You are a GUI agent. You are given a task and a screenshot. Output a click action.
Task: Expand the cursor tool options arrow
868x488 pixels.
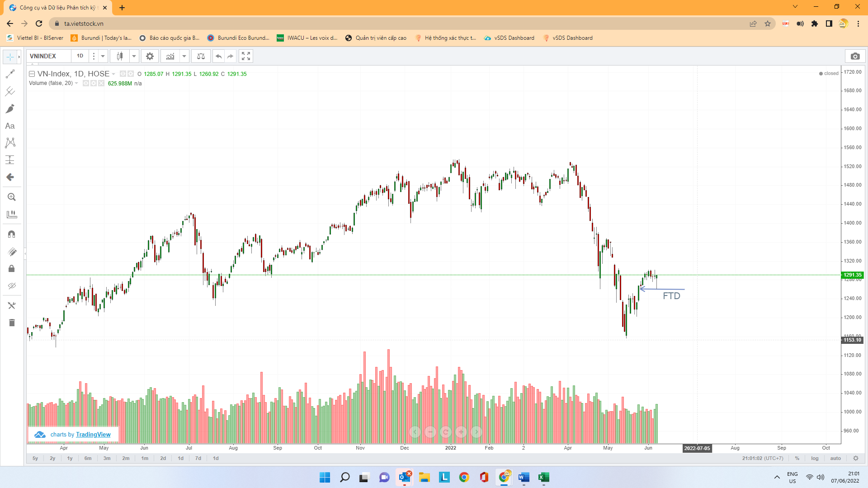[x=19, y=57]
